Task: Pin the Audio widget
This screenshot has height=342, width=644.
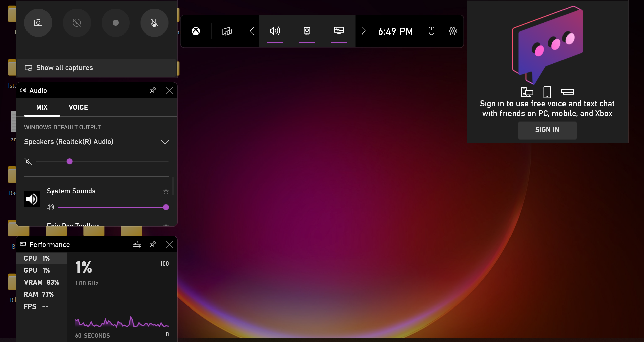Action: pos(153,90)
